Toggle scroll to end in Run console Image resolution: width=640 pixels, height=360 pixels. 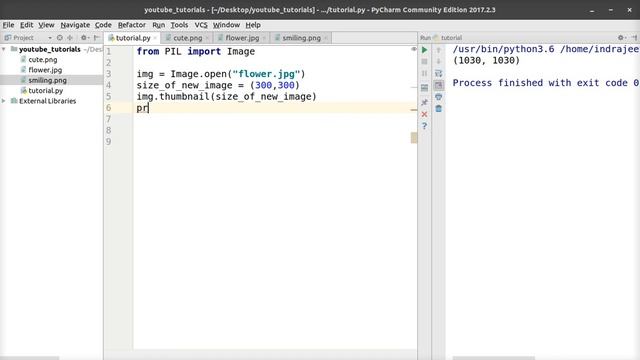click(x=439, y=85)
